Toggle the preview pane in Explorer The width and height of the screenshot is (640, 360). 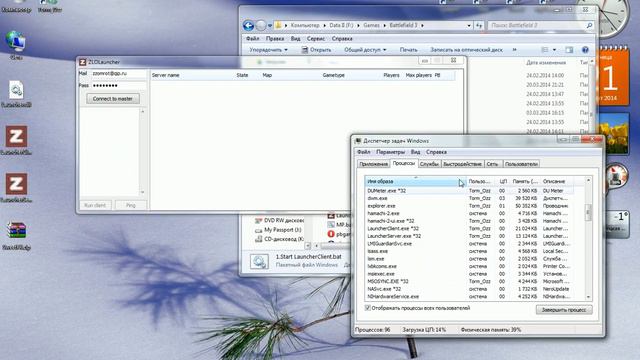point(569,50)
